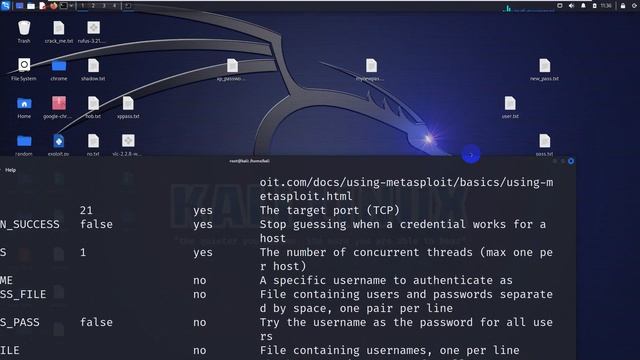The height and width of the screenshot is (360, 640).
Task: Select the xppass.txt desktop file
Action: pyautogui.click(x=128, y=107)
